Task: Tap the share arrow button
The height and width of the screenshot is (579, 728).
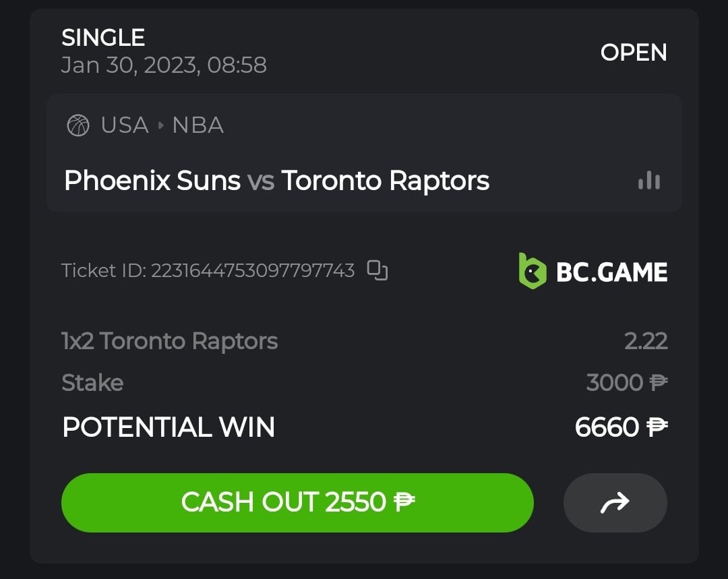Action: click(615, 502)
